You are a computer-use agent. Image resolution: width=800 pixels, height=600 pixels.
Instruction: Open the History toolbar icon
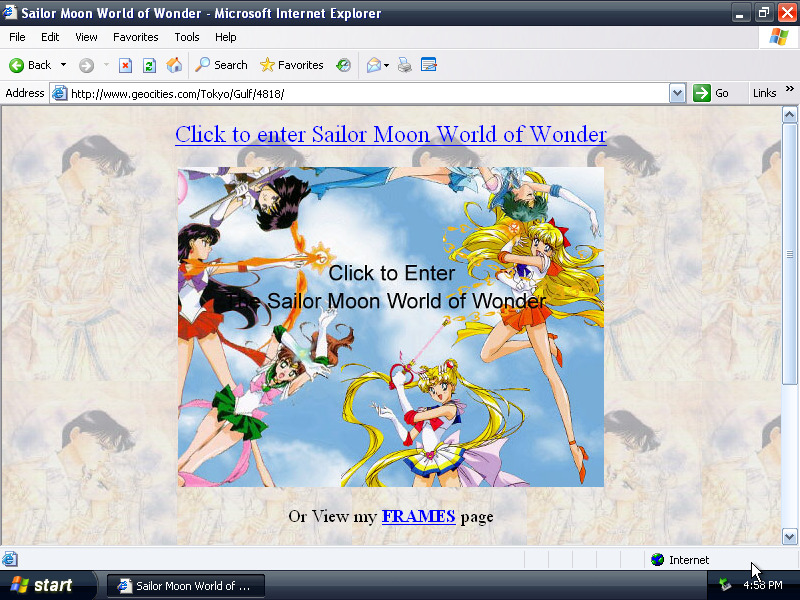343,65
